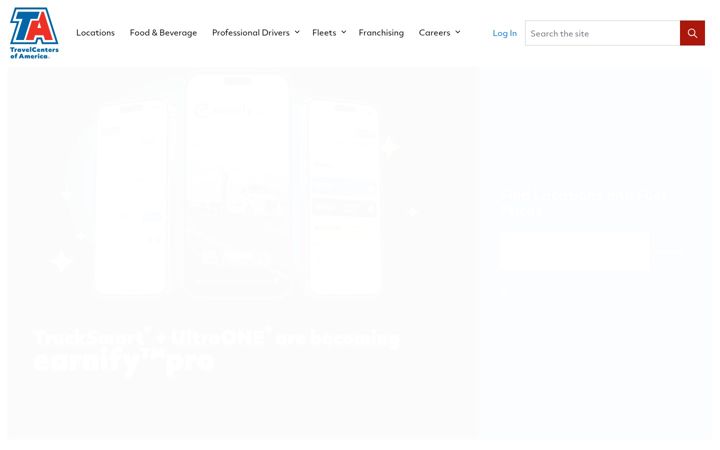Open the Careers menu item
The image size is (720, 450).
[434, 33]
